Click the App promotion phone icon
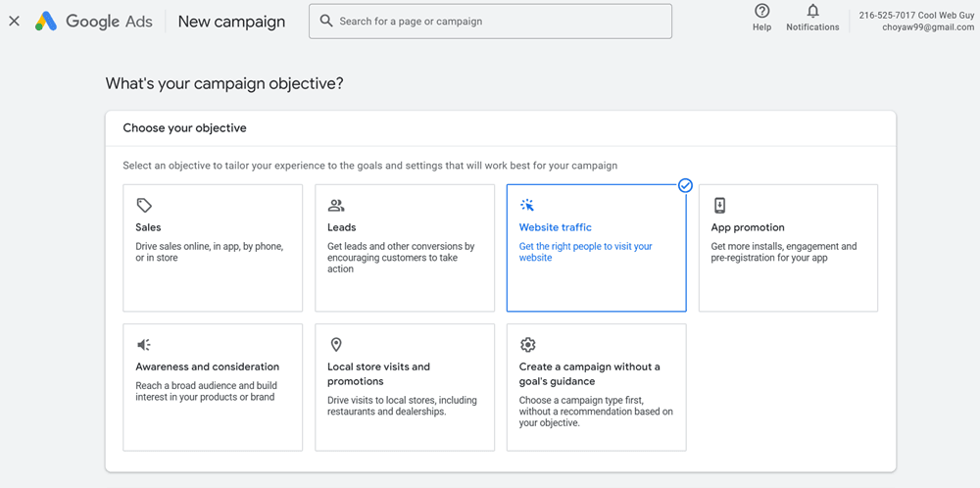 click(719, 206)
